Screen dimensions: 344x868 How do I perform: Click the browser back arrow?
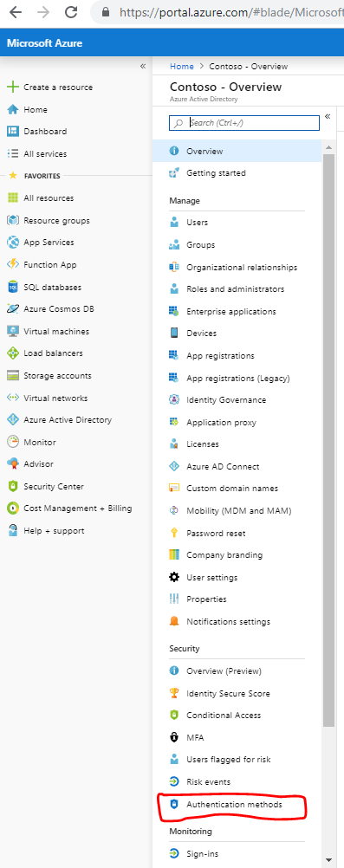[x=15, y=11]
